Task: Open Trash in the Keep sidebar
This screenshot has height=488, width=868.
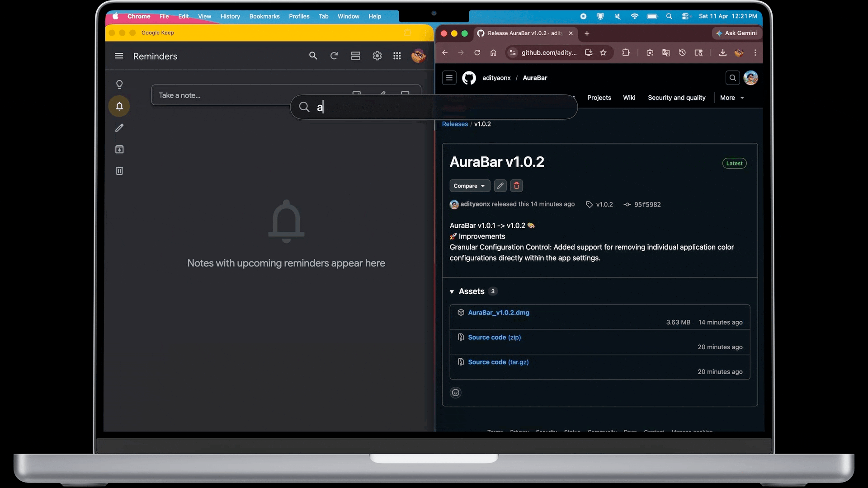Action: (119, 171)
